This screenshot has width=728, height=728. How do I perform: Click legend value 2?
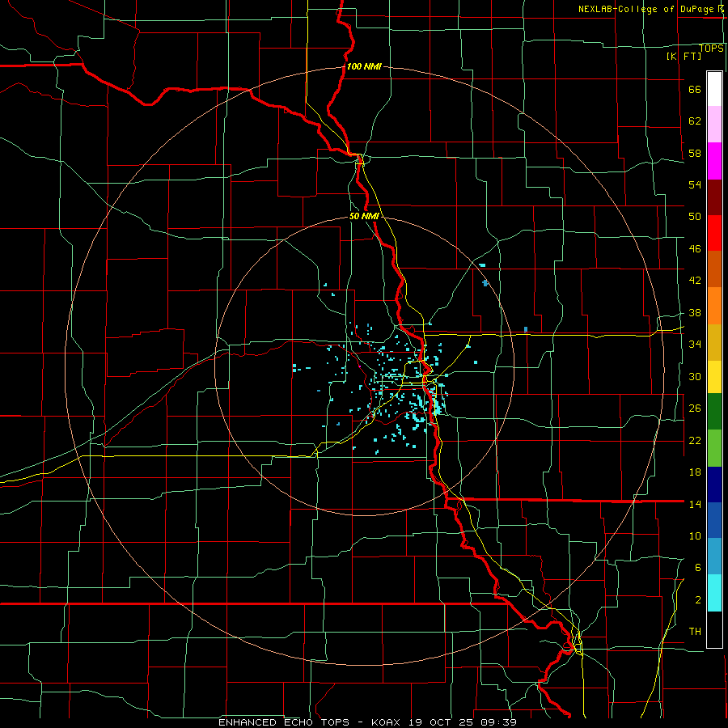point(698,600)
